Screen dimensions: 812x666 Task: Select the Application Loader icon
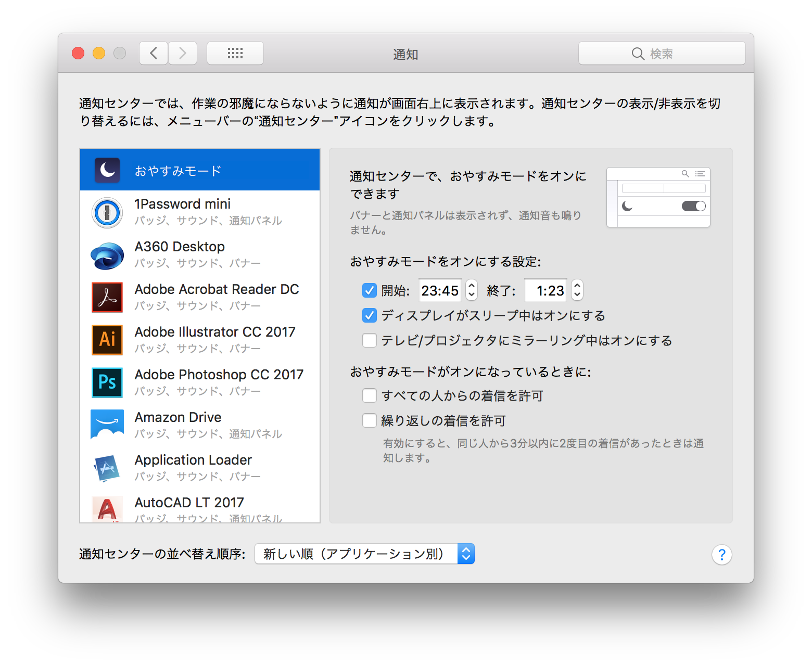click(x=107, y=468)
